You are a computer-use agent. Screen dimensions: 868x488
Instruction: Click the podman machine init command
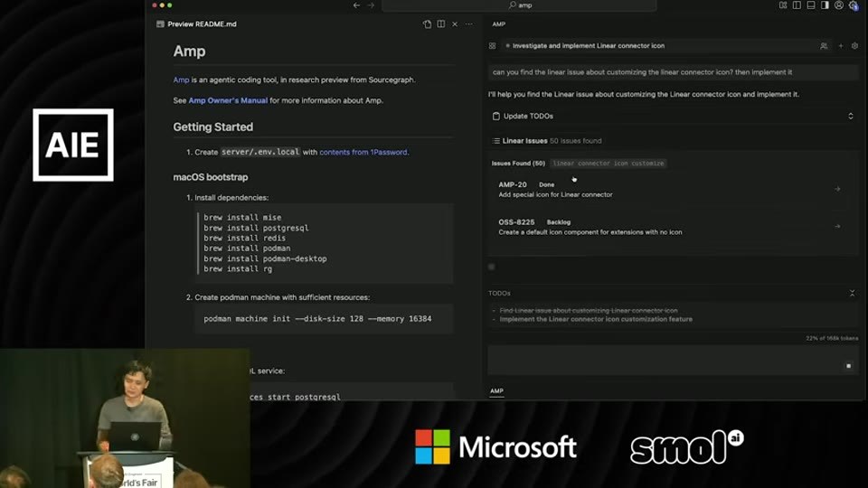(317, 319)
